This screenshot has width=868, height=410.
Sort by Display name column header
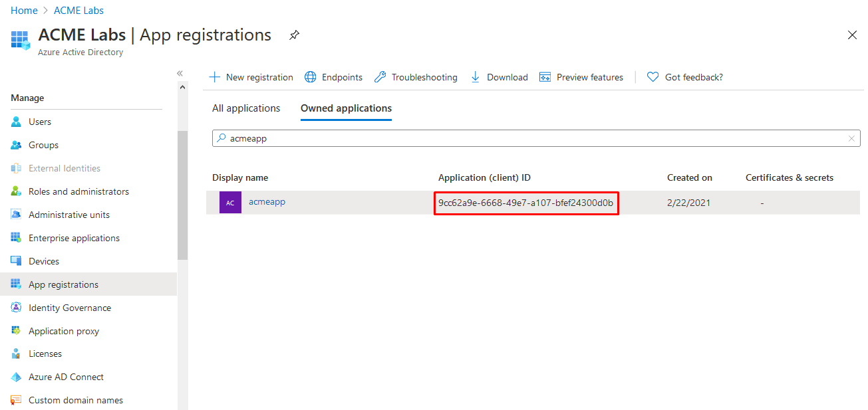click(x=240, y=177)
